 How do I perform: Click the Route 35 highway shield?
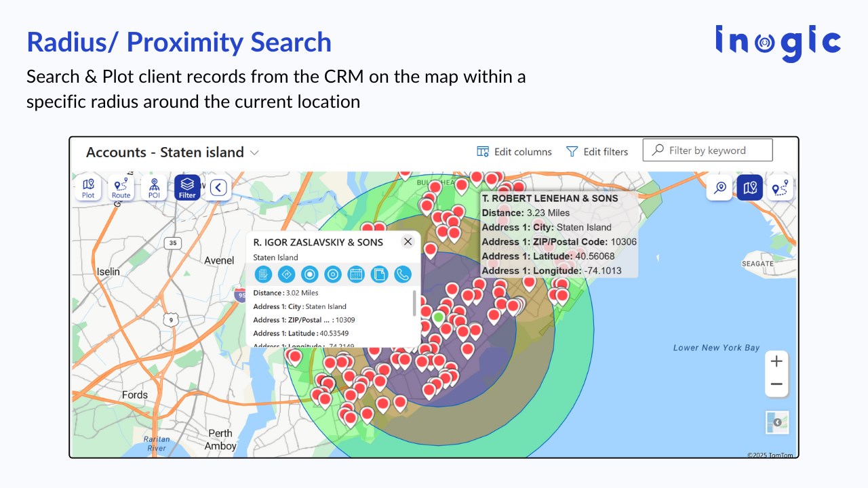click(x=173, y=243)
